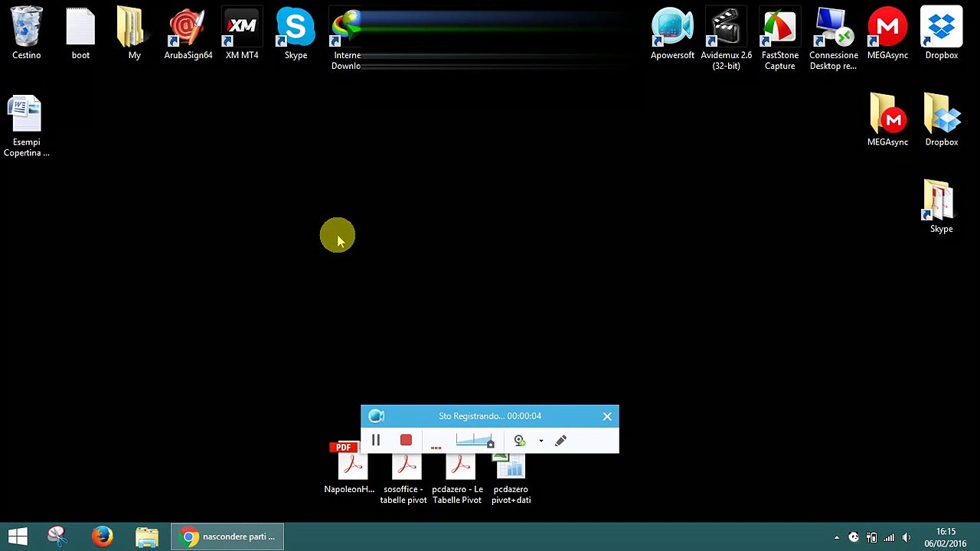Open Esempi Copertina Word document
Screen dimensions: 980x551
coord(27,126)
